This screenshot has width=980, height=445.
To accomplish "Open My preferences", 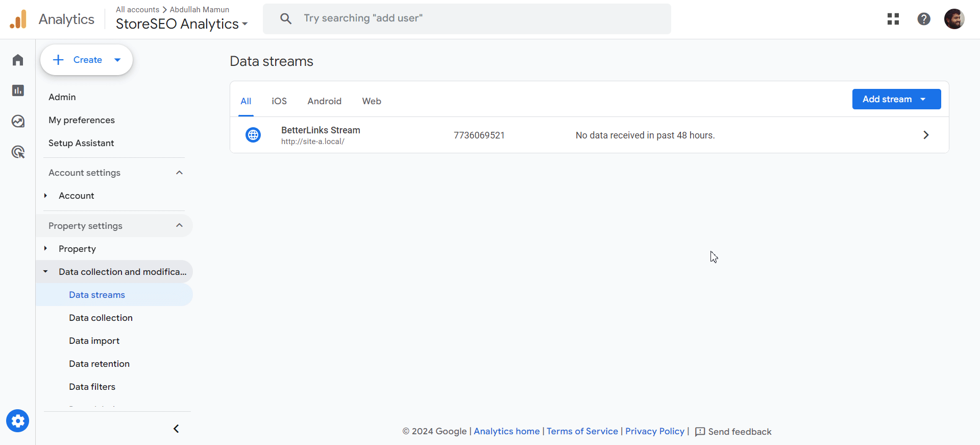I will 82,120.
